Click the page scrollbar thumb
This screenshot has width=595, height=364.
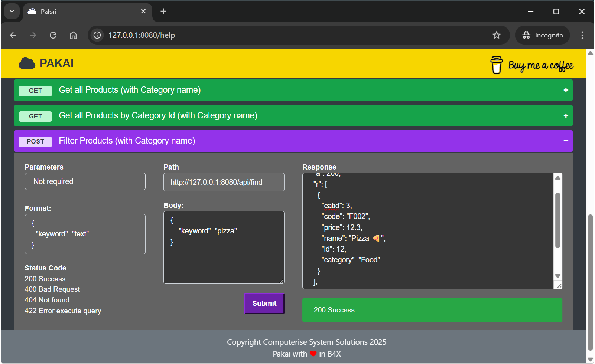[590, 282]
